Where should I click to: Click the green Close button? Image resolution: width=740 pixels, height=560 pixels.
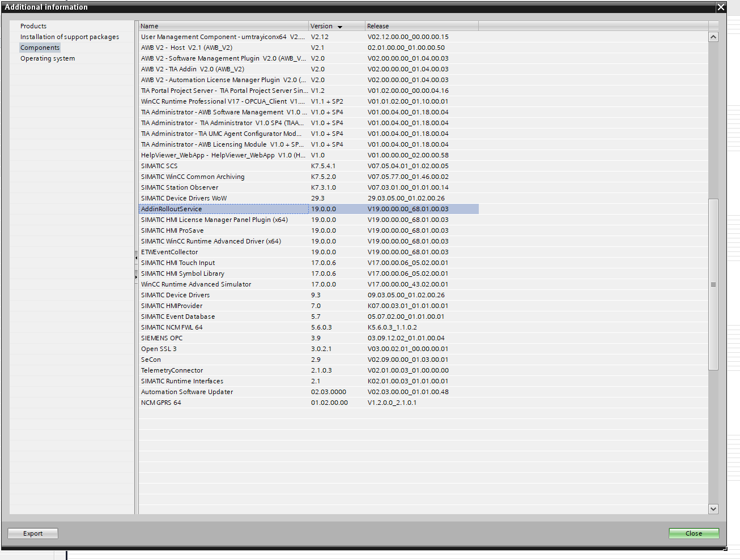(x=694, y=533)
